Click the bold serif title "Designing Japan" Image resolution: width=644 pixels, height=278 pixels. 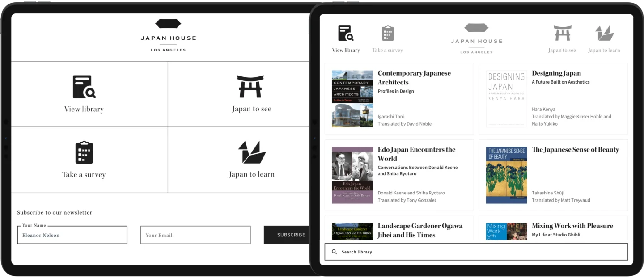click(x=556, y=73)
